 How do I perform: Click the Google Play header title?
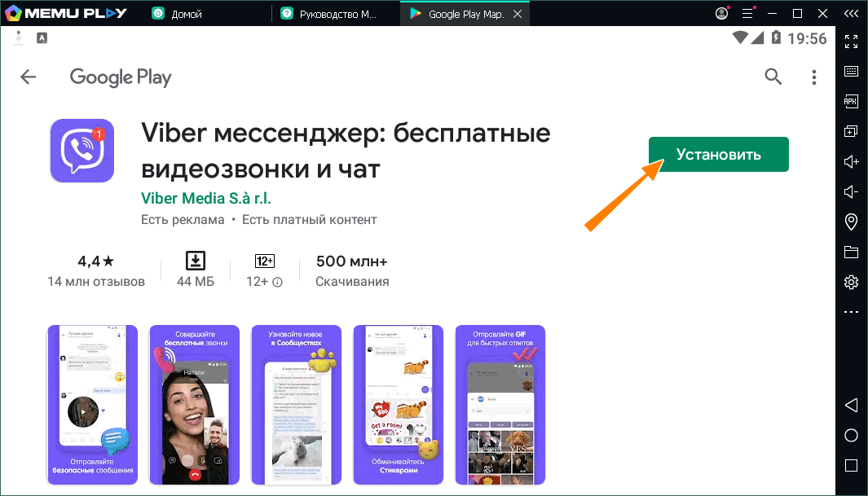coord(121,77)
